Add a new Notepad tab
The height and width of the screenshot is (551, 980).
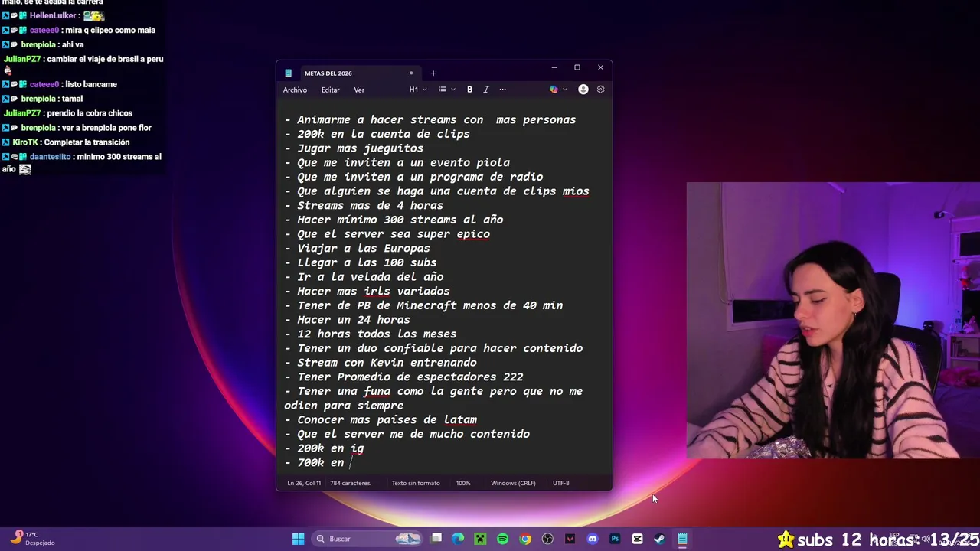(x=433, y=73)
